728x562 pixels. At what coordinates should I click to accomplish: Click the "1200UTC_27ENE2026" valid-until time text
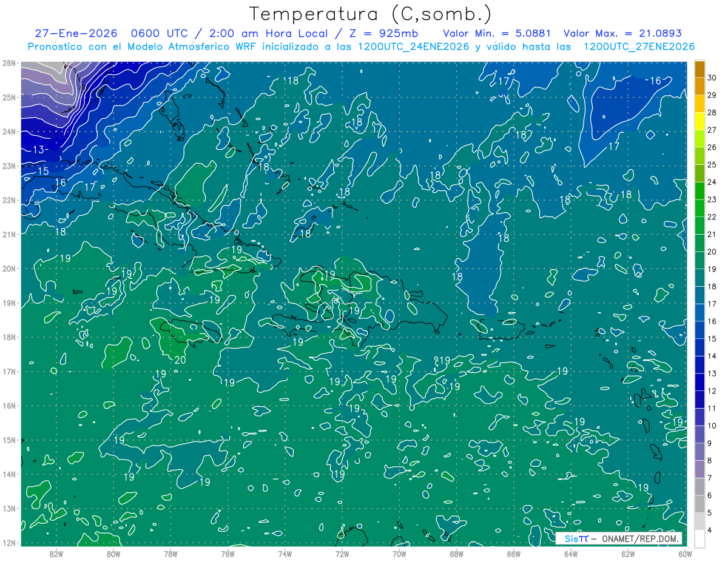(x=638, y=47)
